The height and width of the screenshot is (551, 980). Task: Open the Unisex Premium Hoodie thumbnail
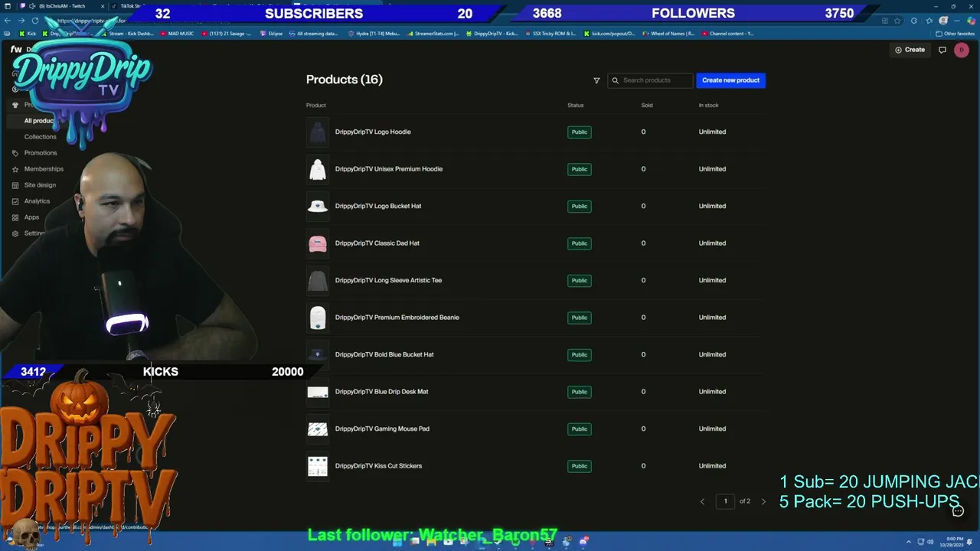click(318, 169)
